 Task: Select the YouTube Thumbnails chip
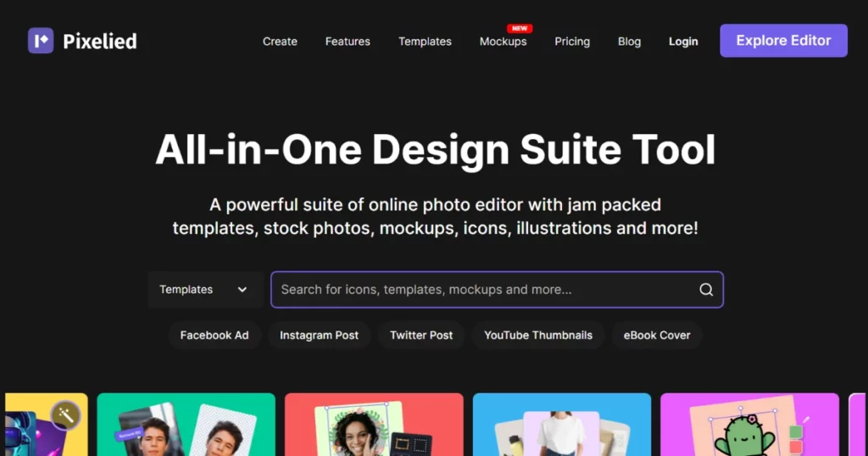pos(538,336)
